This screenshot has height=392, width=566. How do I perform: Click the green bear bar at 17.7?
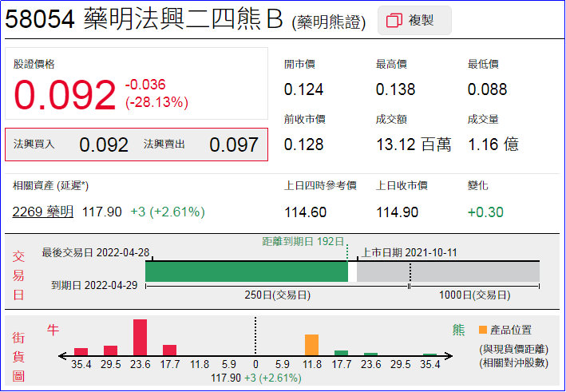tap(342, 353)
